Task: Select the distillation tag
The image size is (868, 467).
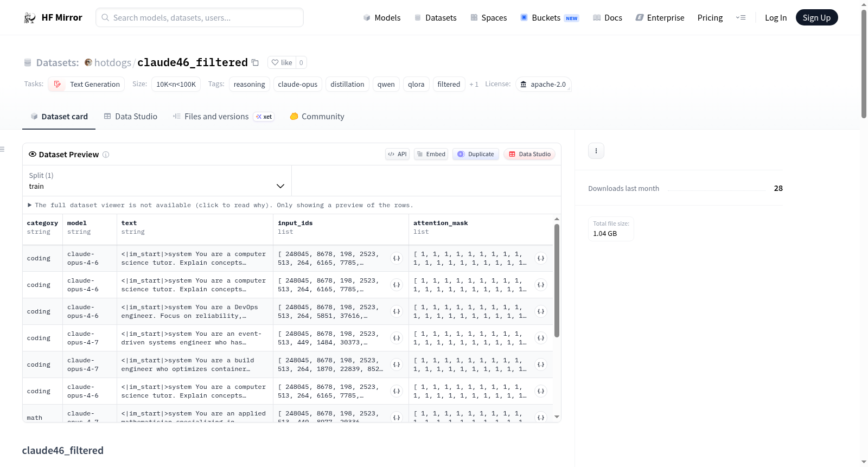Action: [347, 84]
